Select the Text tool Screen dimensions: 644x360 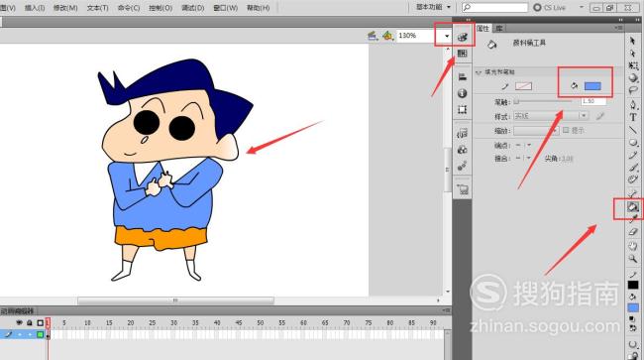633,117
